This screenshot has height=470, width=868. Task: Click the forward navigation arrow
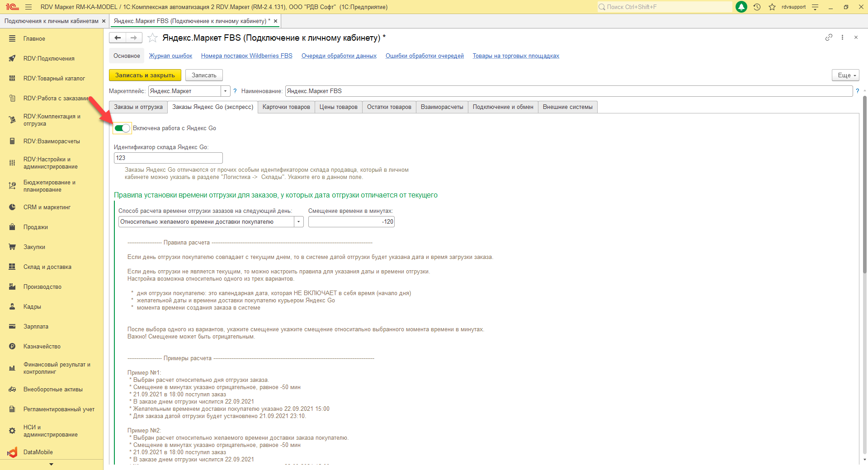134,38
